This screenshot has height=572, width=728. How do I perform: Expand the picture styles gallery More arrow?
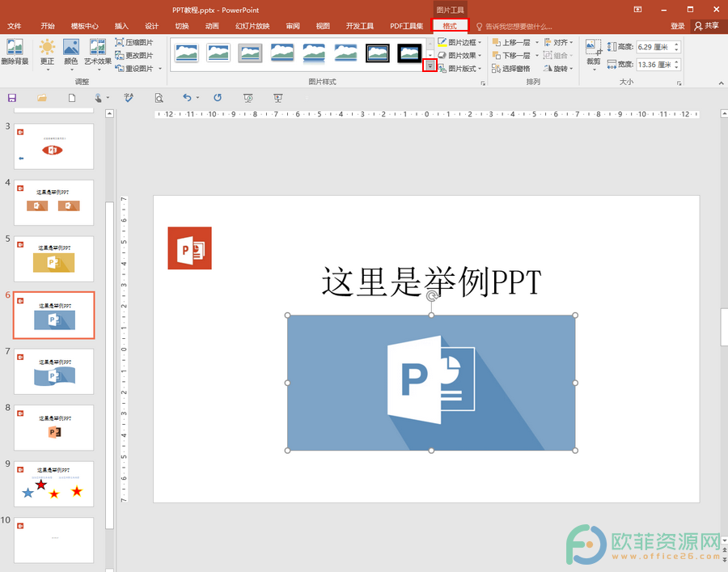tap(430, 66)
